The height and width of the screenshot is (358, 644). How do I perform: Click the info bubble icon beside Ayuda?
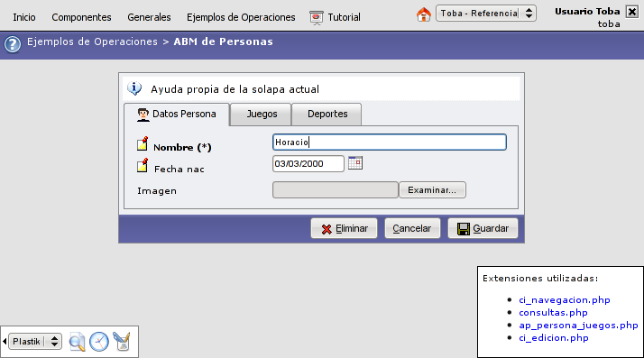(134, 88)
